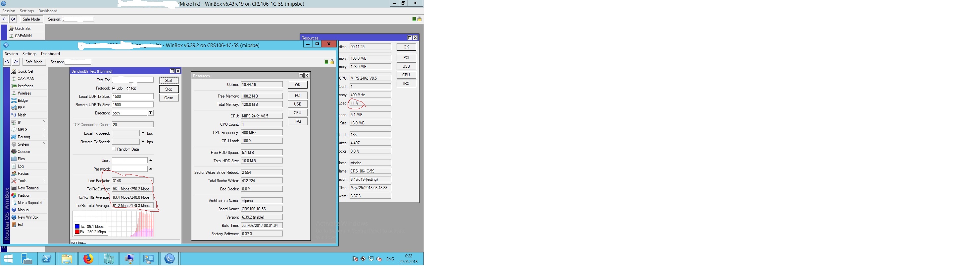Open the Session menu in the front WinBox window

pos(11,54)
